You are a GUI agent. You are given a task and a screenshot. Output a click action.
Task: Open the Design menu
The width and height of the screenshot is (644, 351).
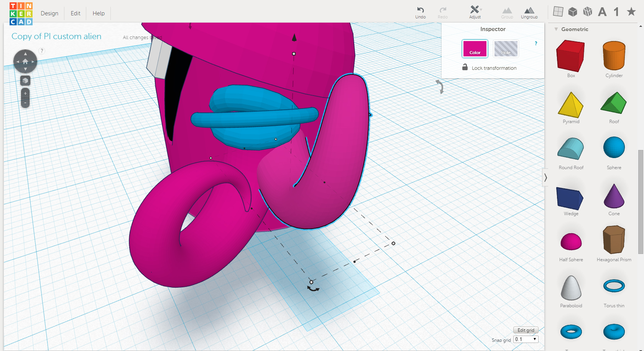point(49,13)
